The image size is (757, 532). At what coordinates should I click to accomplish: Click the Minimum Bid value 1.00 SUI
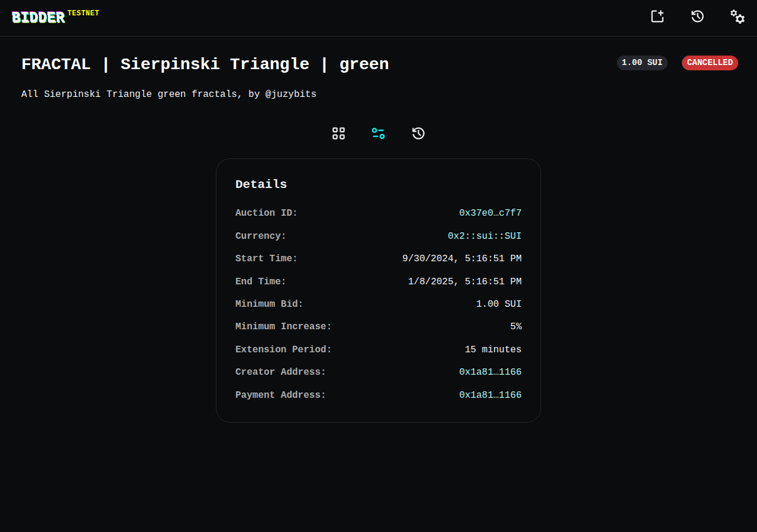499,304
